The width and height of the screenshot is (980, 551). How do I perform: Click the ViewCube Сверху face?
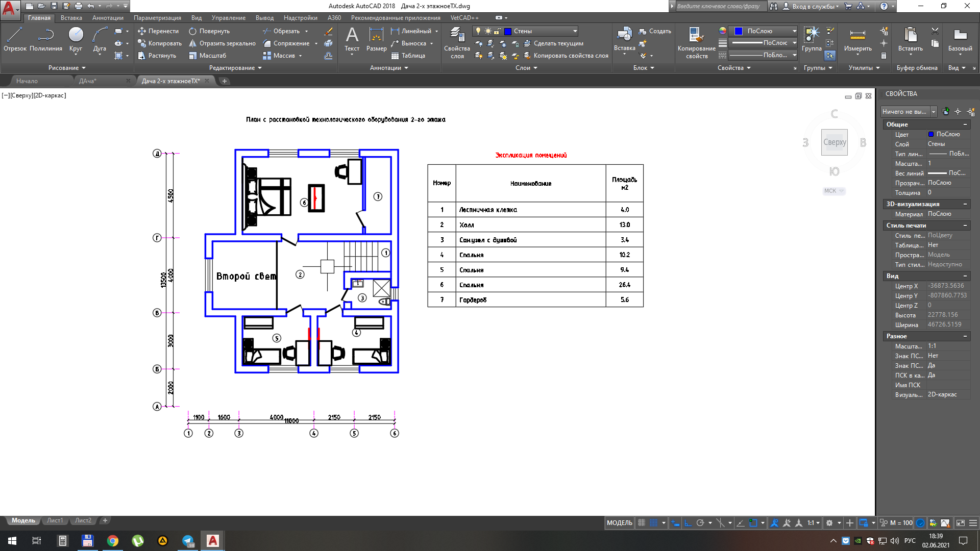coord(834,142)
